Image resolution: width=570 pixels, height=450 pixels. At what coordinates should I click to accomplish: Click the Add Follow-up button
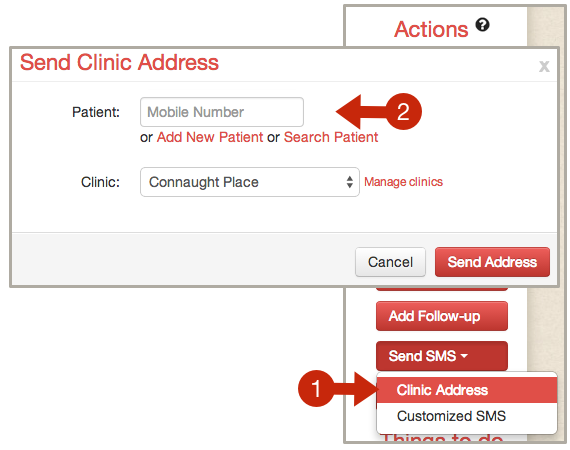click(442, 316)
